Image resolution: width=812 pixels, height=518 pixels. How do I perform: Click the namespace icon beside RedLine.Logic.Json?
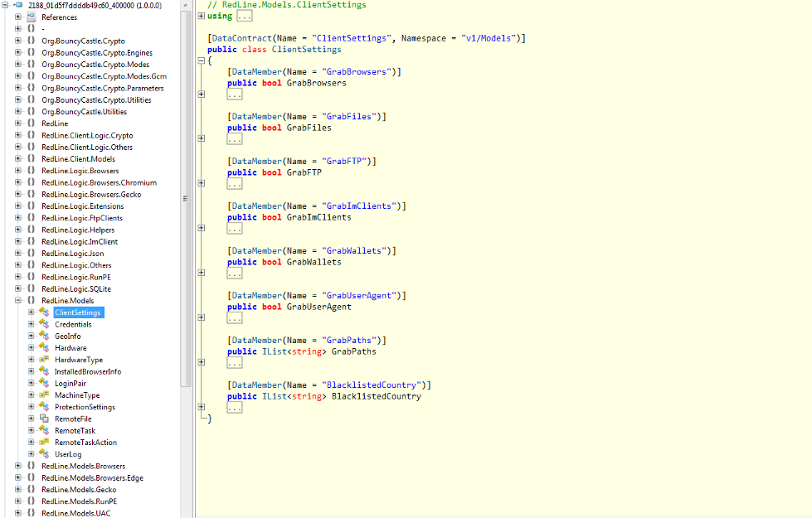pyautogui.click(x=31, y=253)
